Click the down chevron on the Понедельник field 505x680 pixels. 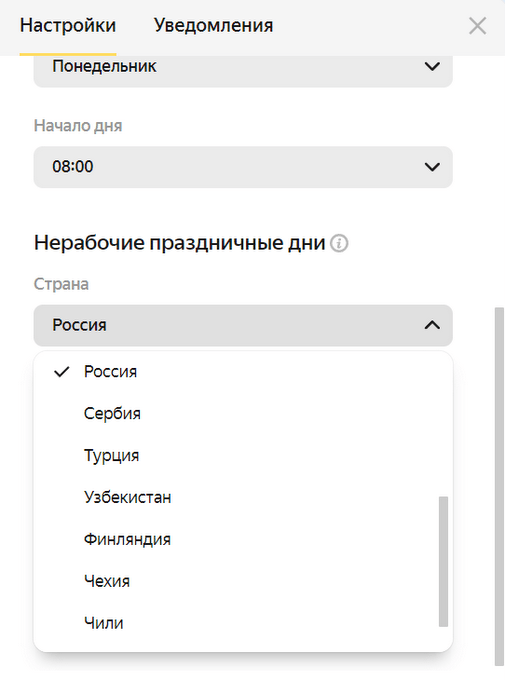[432, 66]
